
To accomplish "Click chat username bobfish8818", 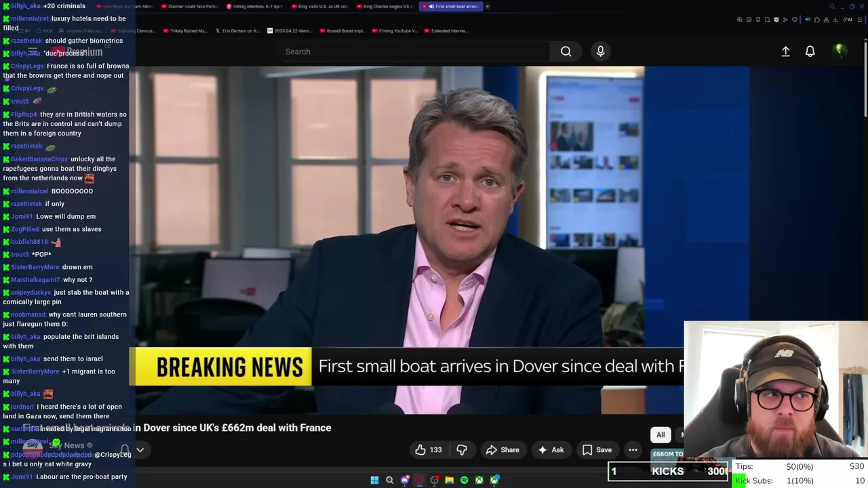I will tap(29, 242).
